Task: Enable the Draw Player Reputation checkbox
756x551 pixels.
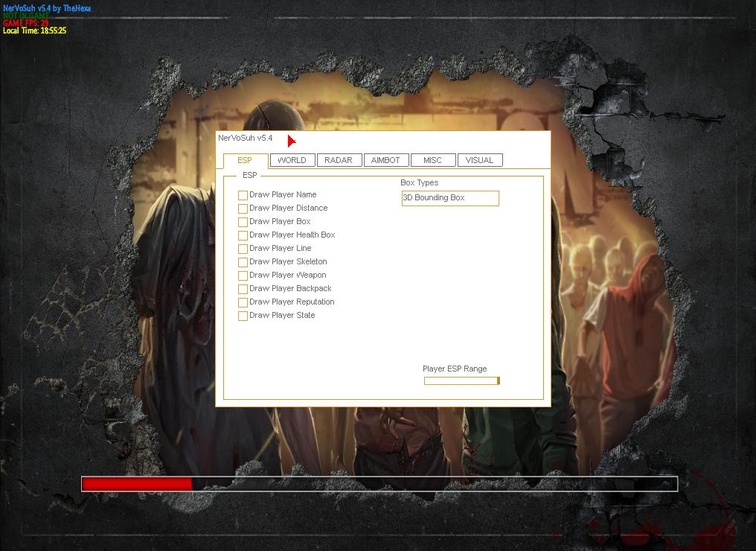Action: pos(243,302)
